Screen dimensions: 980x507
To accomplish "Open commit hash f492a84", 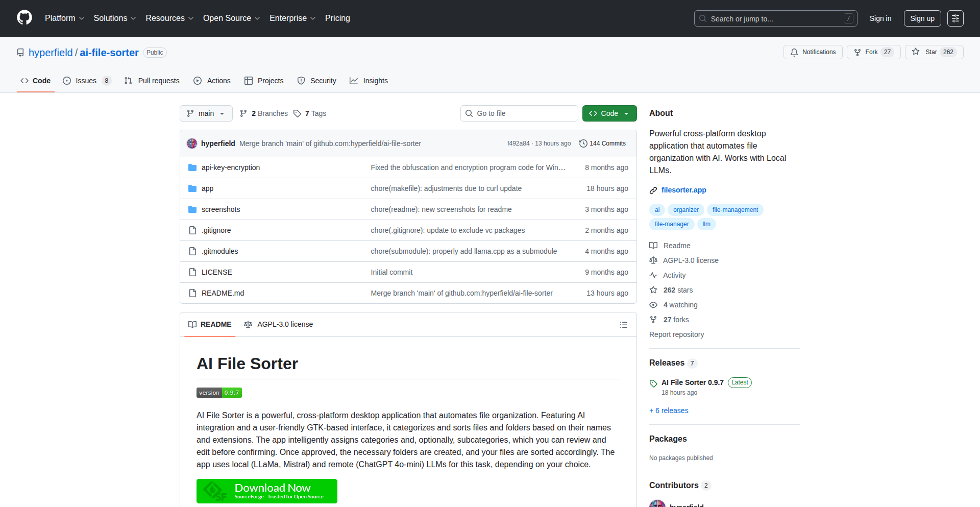I will coord(518,143).
